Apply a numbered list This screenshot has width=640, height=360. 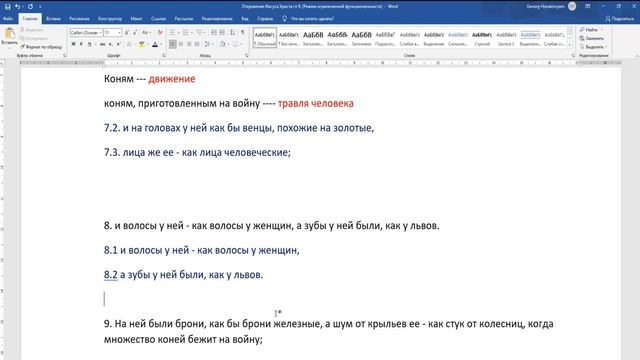click(187, 33)
